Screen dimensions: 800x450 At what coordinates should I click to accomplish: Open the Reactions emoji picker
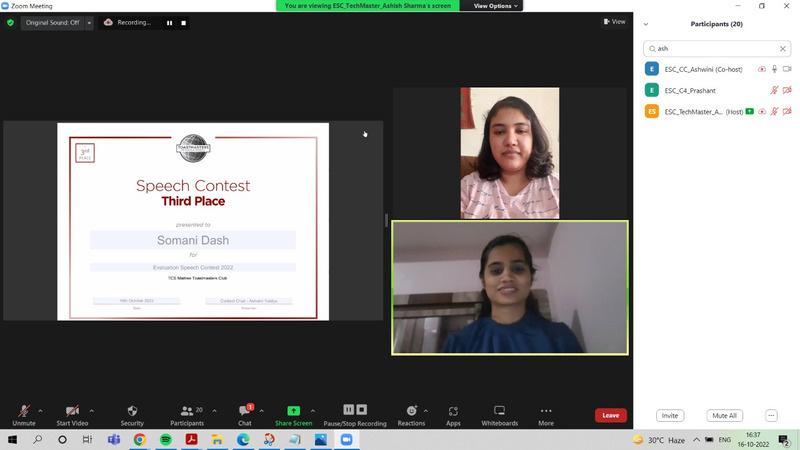coord(411,415)
